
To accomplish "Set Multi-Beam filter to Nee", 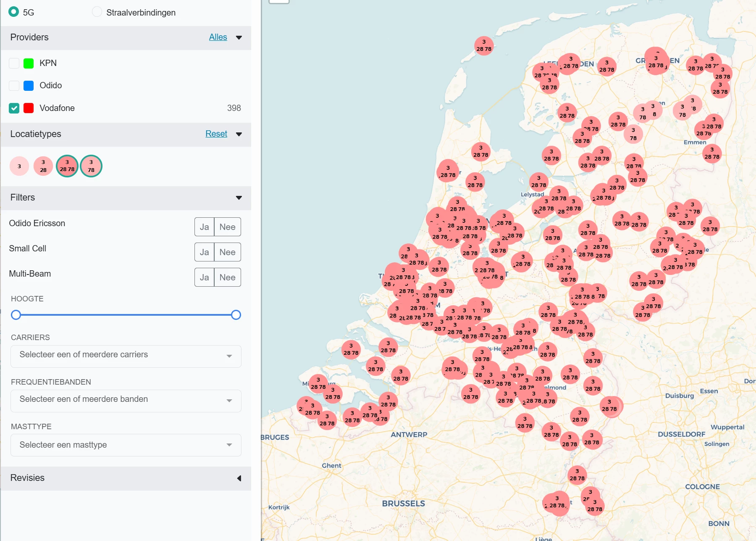I will click(228, 277).
